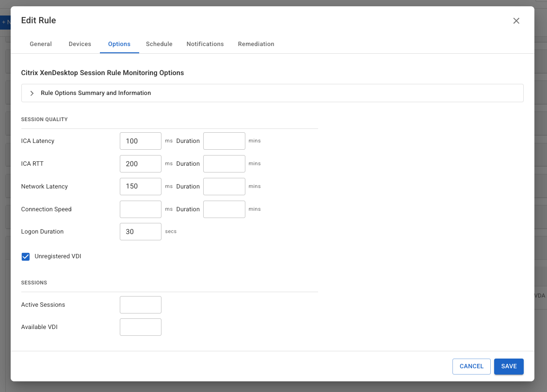Click the ICA Latency Duration field
547x392 pixels.
pos(225,141)
